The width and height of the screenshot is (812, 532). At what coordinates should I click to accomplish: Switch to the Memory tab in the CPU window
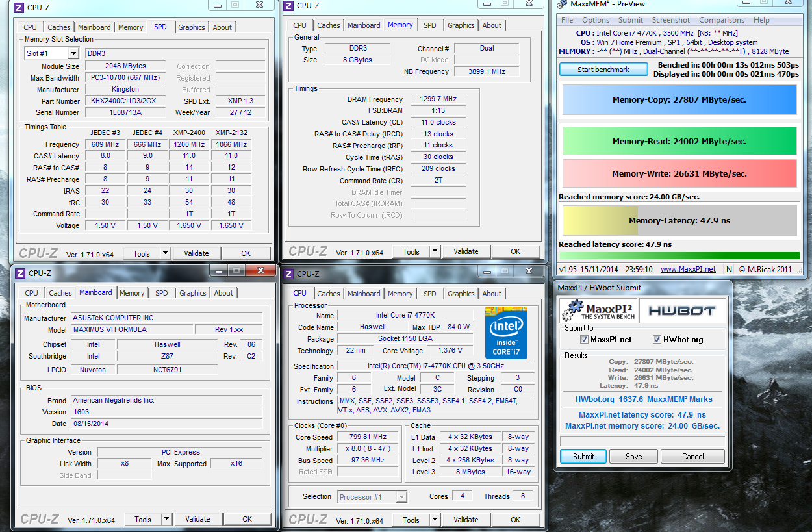click(400, 294)
